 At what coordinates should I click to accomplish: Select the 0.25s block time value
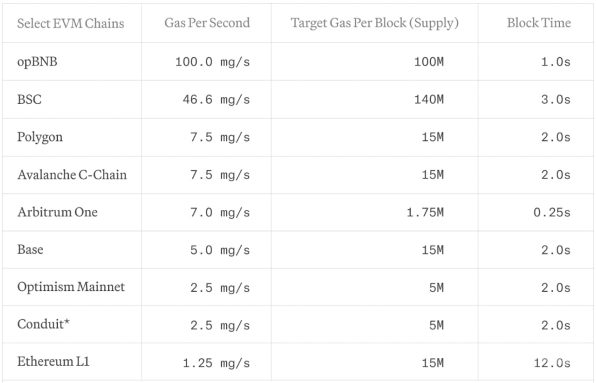[552, 212]
